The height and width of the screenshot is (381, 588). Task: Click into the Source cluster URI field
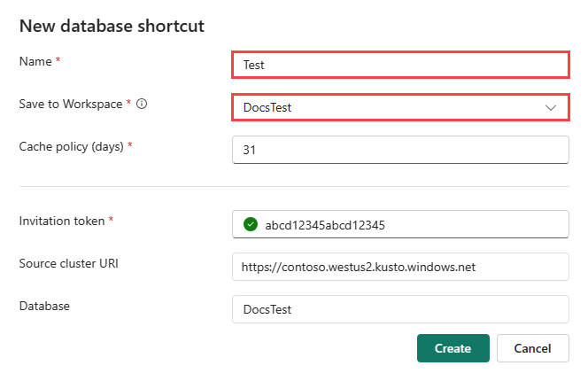(399, 266)
